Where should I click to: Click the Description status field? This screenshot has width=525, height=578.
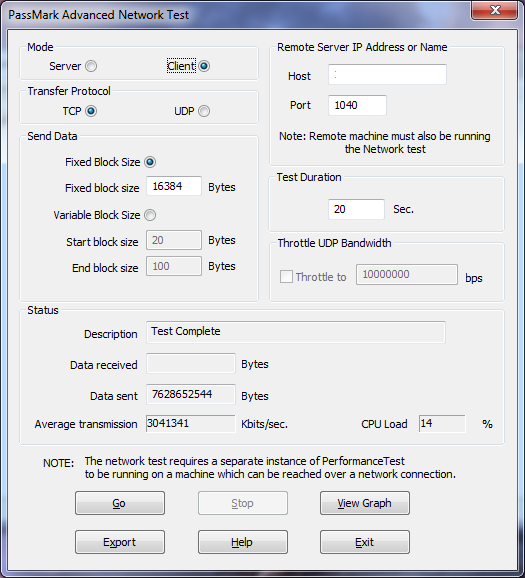(x=296, y=332)
